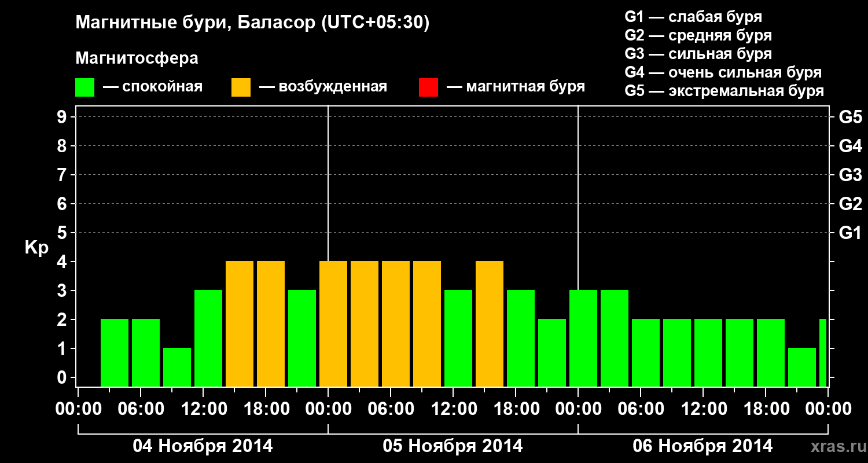Click the first orange Kp 4 bar on 04 Ноября

240,324
